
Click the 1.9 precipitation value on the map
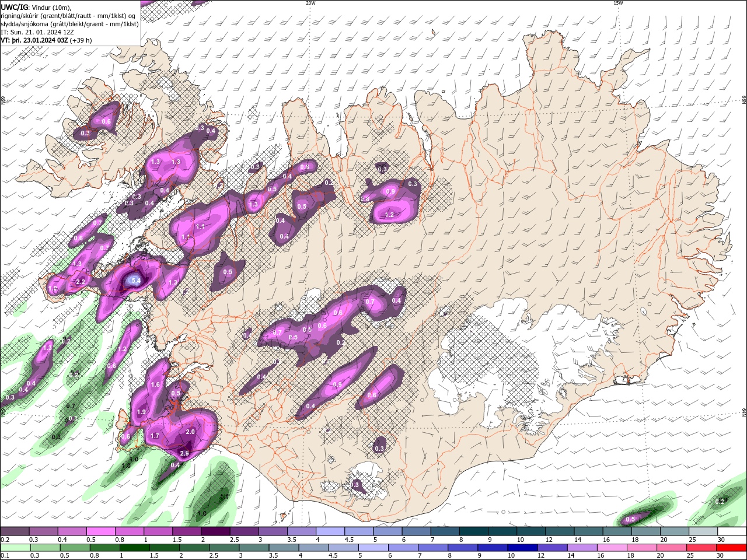pyautogui.click(x=141, y=412)
